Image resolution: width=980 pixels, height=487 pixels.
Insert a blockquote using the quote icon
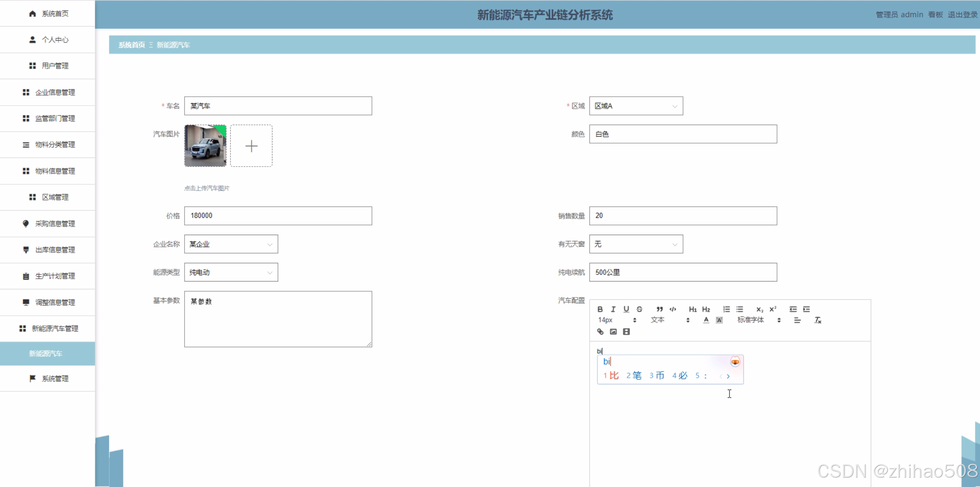(659, 309)
